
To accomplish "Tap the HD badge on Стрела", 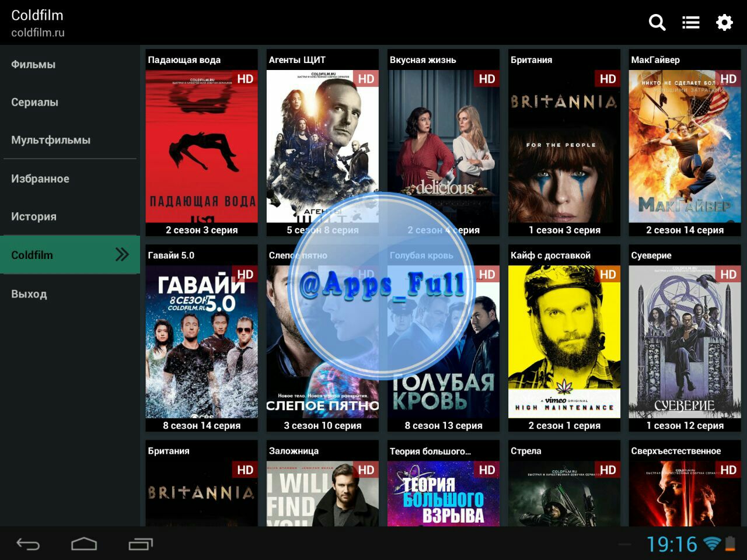I will pos(608,470).
